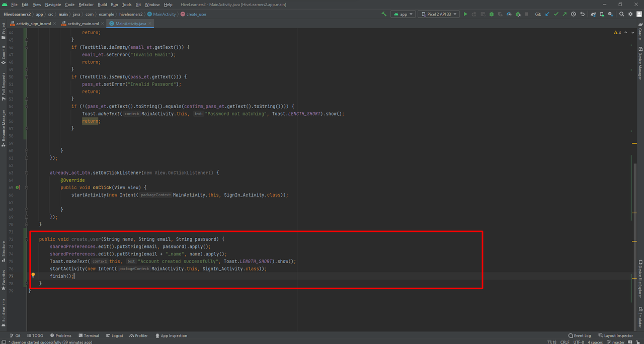Open IDE settings gear icon
644x344 pixels.
[630, 14]
